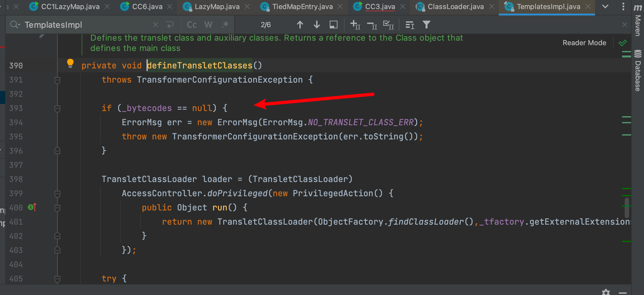This screenshot has height=295, width=644.
Task: Close the CC1LazyMap.java tab
Action: click(x=107, y=6)
